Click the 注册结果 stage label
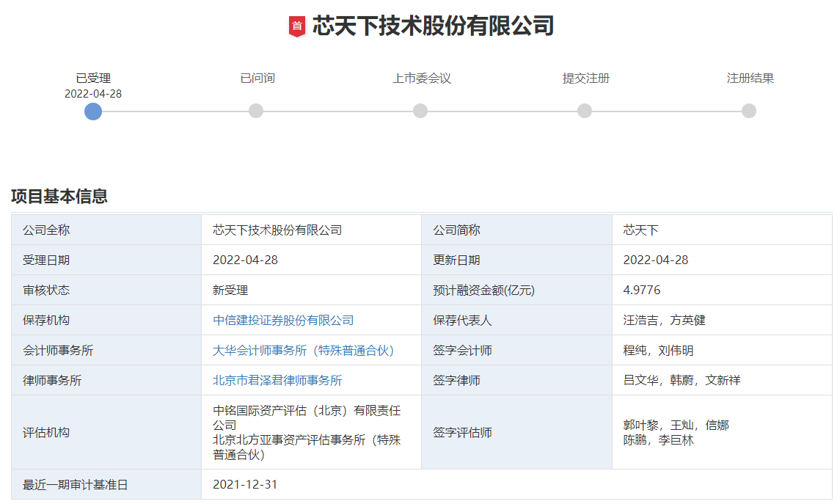 750,78
